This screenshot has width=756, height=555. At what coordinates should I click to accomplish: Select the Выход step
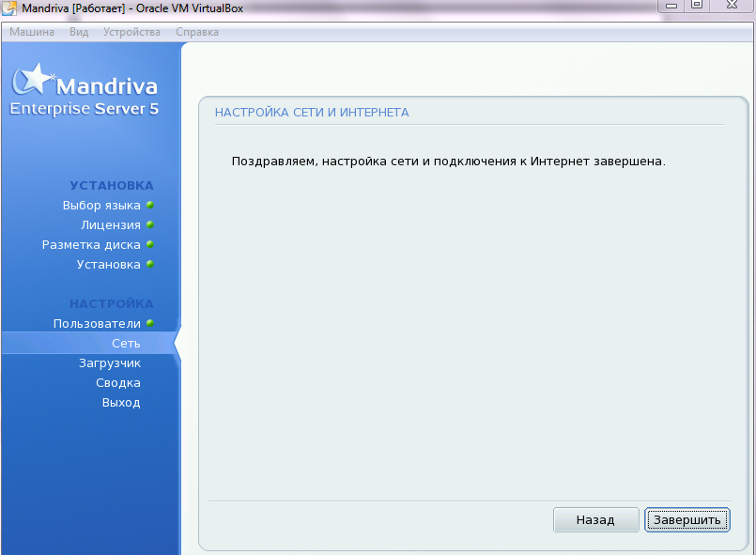point(121,403)
